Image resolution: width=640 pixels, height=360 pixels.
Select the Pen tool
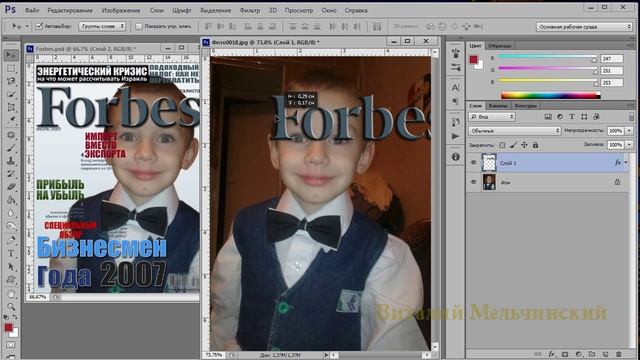point(11,240)
